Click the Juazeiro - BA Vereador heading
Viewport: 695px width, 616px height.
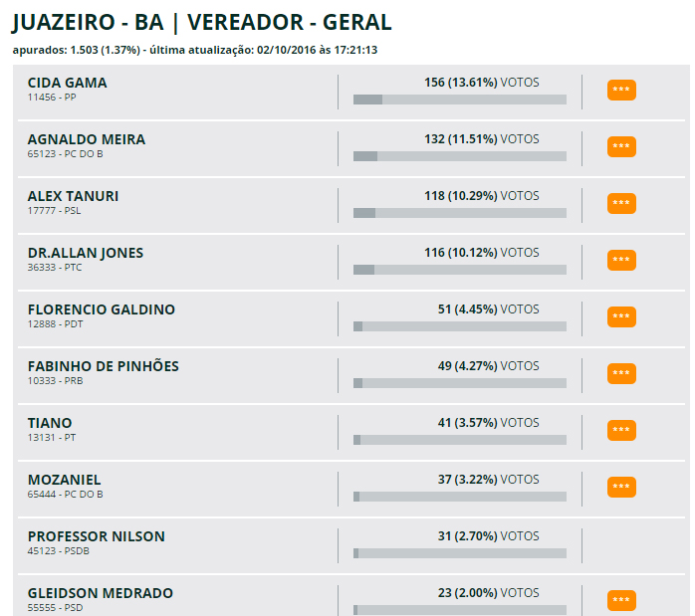pyautogui.click(x=202, y=22)
